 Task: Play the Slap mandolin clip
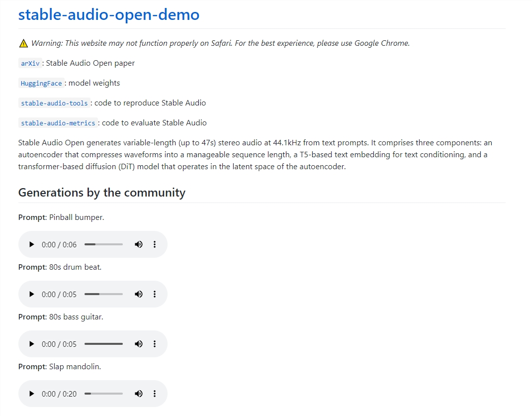[x=32, y=394]
